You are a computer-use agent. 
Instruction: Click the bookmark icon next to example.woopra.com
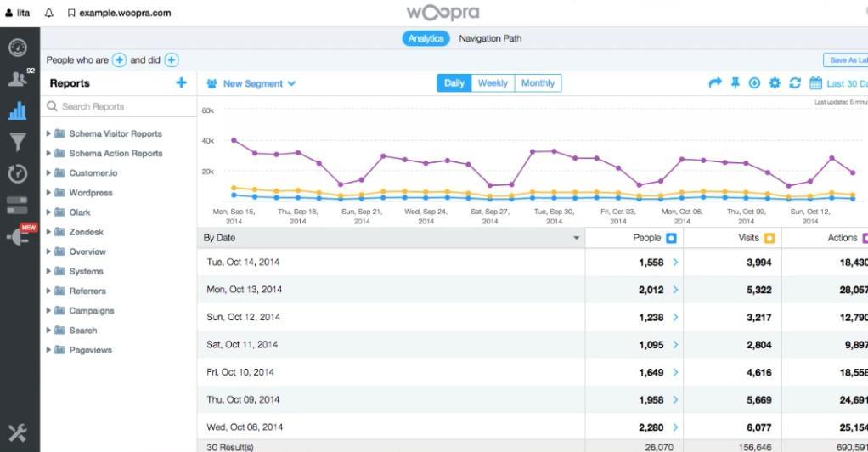click(71, 13)
